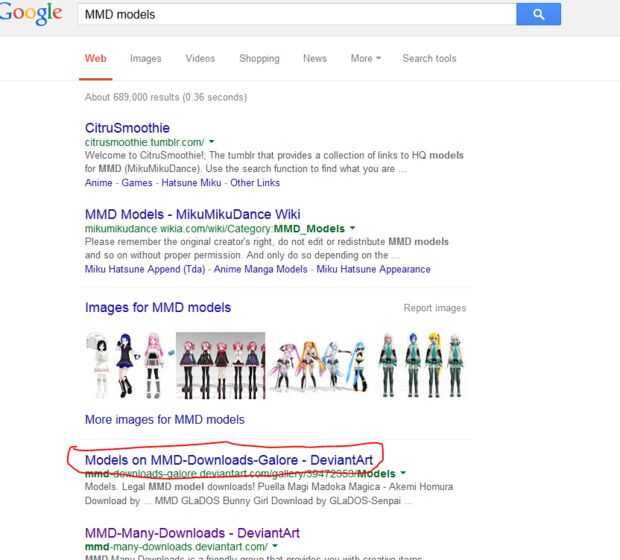Open dropdown arrow beside mikumikudance.wikia.com URL
This screenshot has width=620, height=560.
[x=352, y=228]
